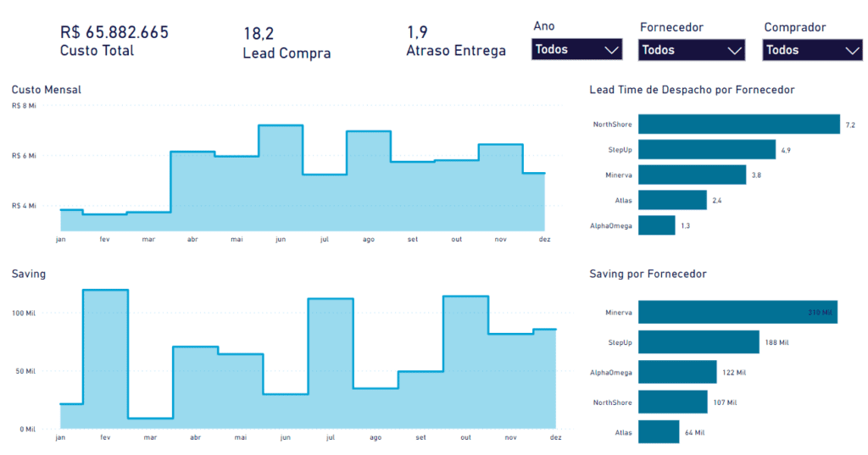Click the 188 Mil data label
The width and height of the screenshot is (868, 455).
[x=776, y=342]
